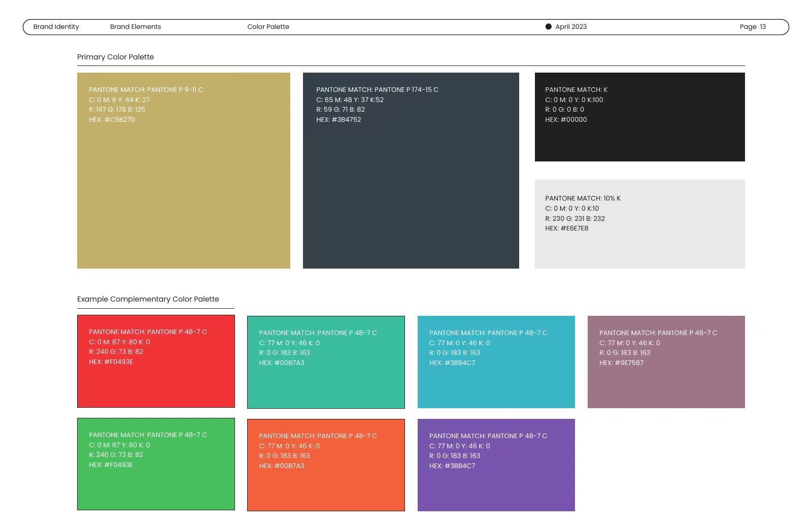Pick the gold primary color swatch
Viewport: 812px width, 526px height.
click(184, 171)
